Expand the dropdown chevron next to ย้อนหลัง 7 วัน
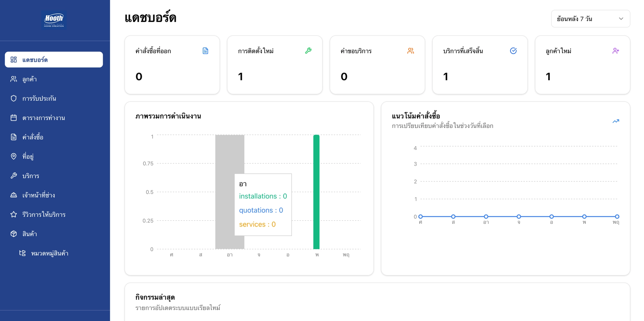 pyautogui.click(x=621, y=19)
